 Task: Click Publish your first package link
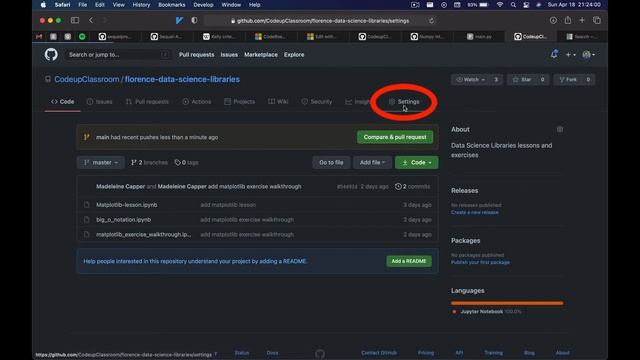pyautogui.click(x=480, y=262)
